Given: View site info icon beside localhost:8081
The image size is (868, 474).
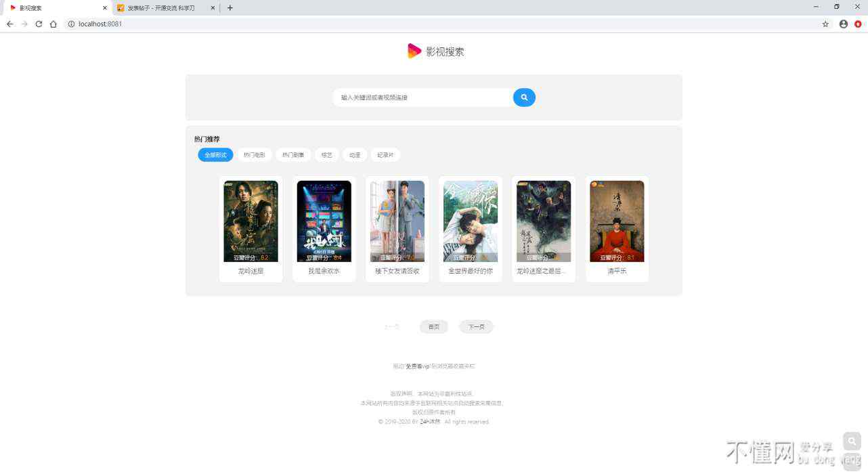Looking at the screenshot, I should point(71,24).
